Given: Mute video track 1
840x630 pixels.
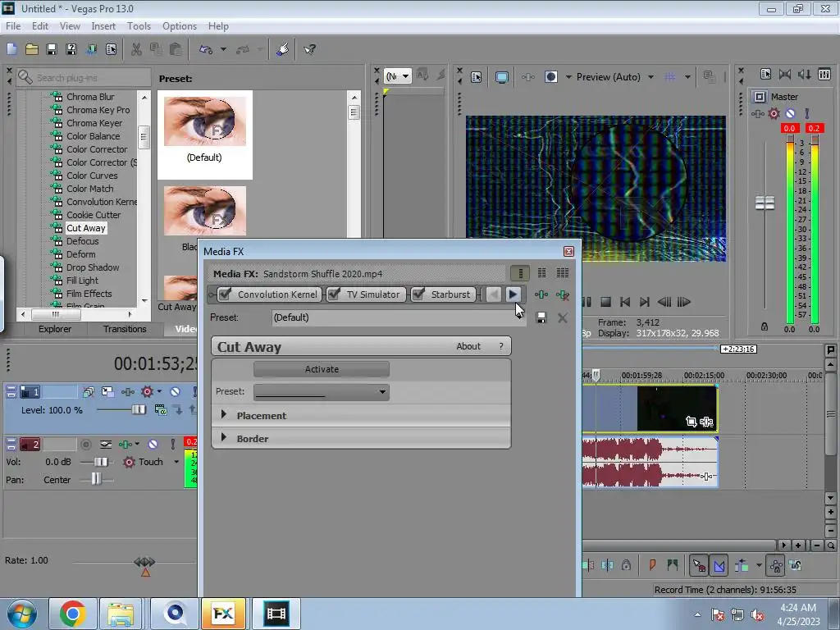Looking at the screenshot, I should [x=175, y=392].
